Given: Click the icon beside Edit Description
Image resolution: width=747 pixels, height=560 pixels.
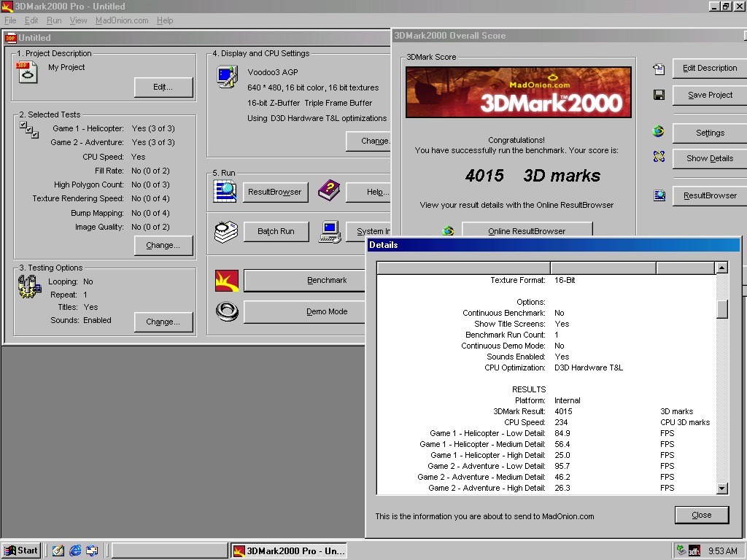Looking at the screenshot, I should point(659,69).
